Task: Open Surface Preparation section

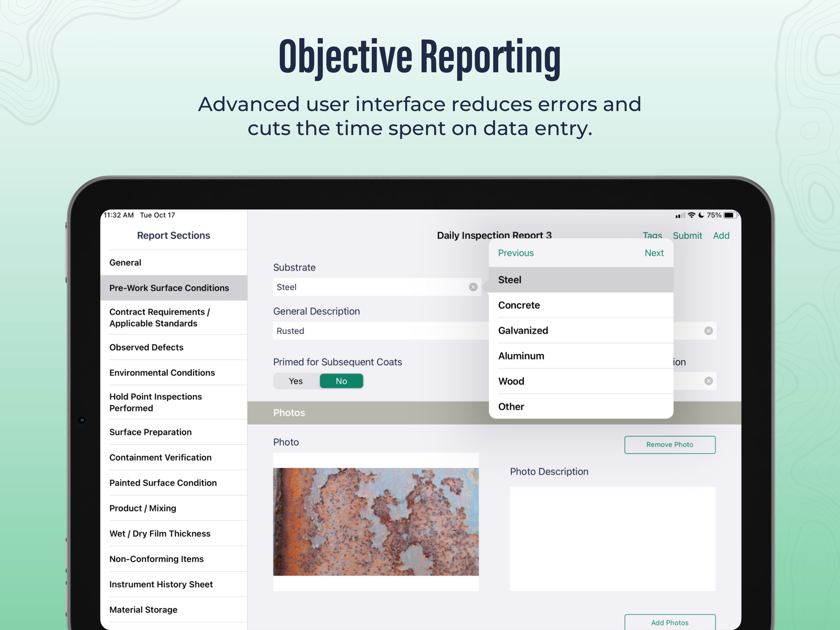Action: (x=173, y=432)
